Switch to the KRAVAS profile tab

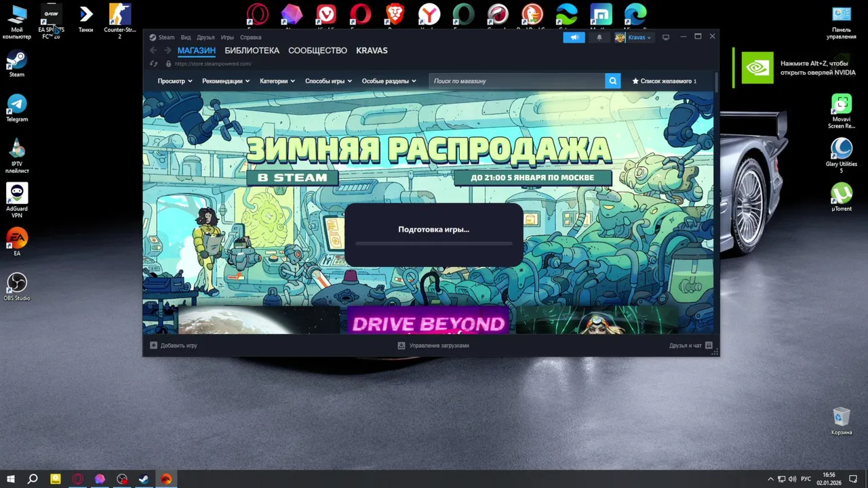pyautogui.click(x=372, y=51)
